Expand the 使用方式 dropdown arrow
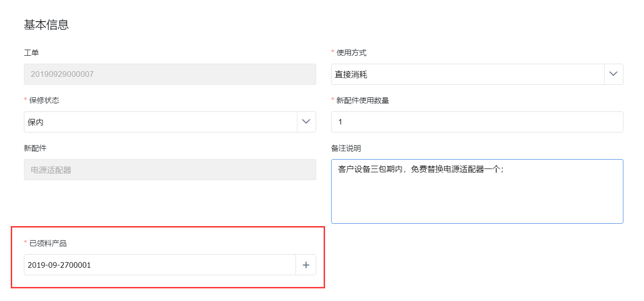Viewport: 644px width, 301px height. 614,74
